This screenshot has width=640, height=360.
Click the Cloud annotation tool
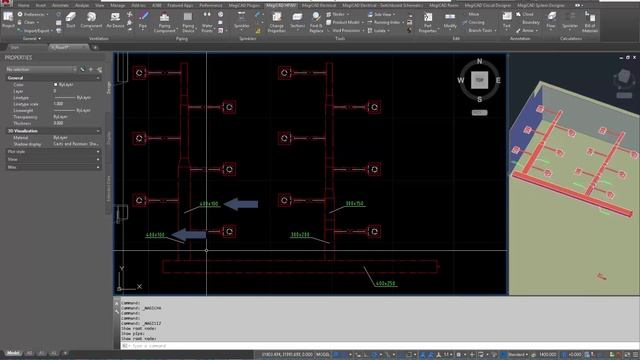pyautogui.click(x=524, y=14)
